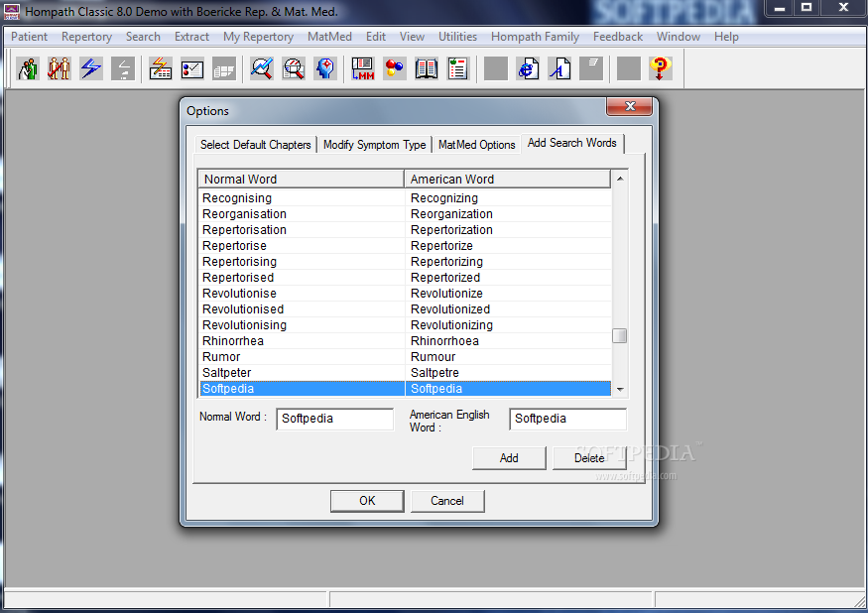Open the magnifier with blue chart icon
Viewport: 868px width, 613px height.
pos(262,68)
